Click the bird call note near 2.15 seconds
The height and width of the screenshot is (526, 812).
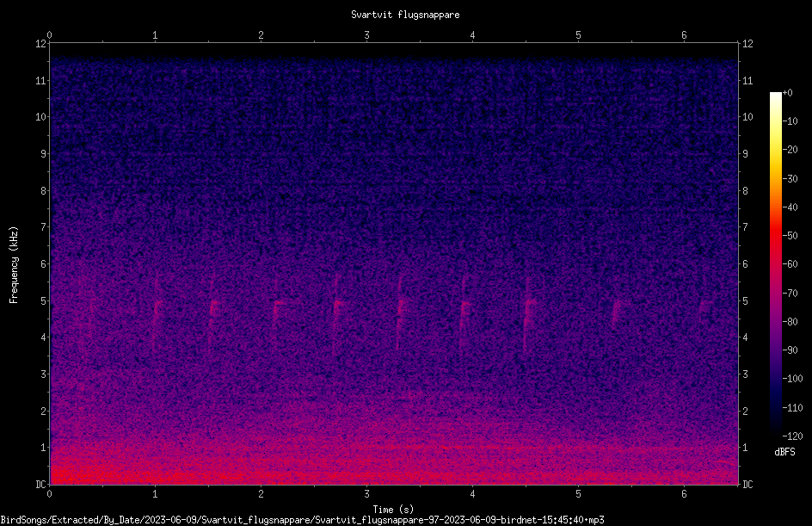[277, 306]
